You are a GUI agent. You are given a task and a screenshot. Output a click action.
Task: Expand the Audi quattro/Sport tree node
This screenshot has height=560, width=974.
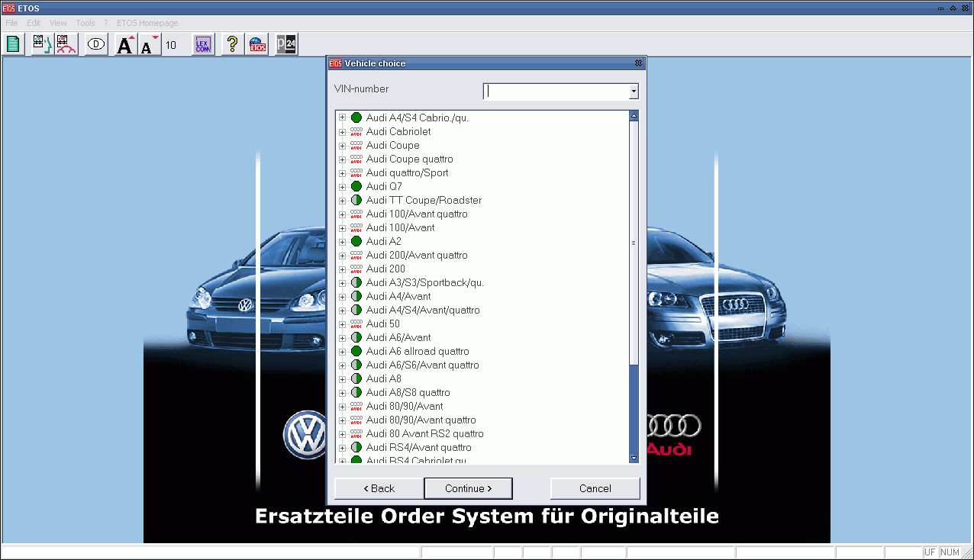tap(343, 173)
